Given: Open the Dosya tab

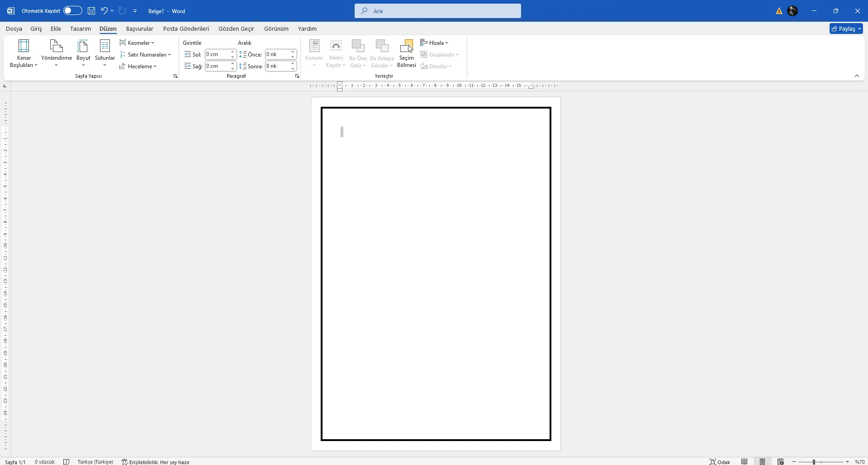Looking at the screenshot, I should (x=14, y=28).
